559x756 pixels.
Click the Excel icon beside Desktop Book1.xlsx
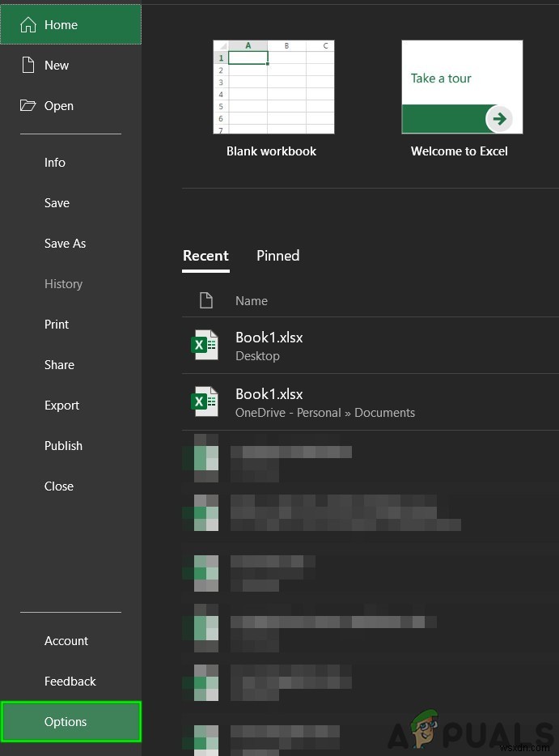click(x=205, y=345)
